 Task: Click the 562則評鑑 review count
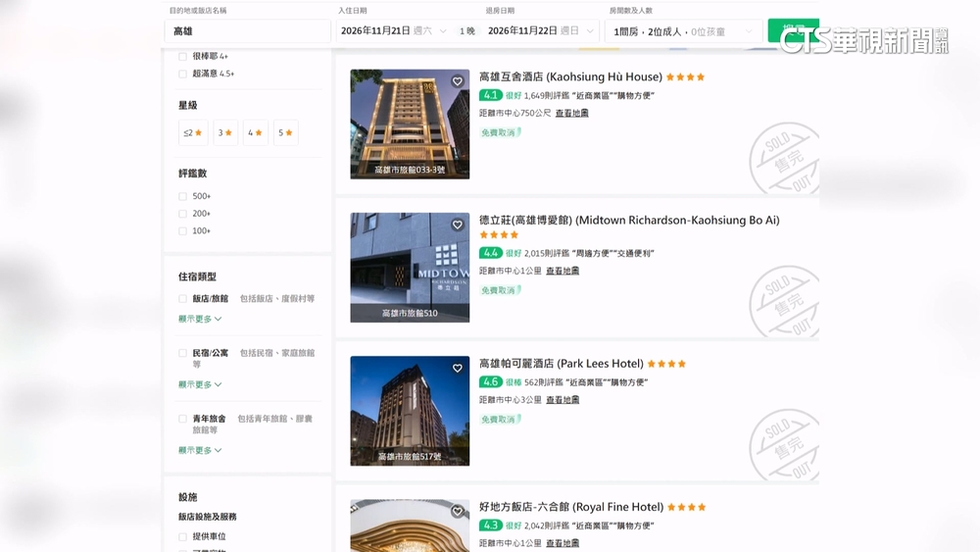click(544, 382)
